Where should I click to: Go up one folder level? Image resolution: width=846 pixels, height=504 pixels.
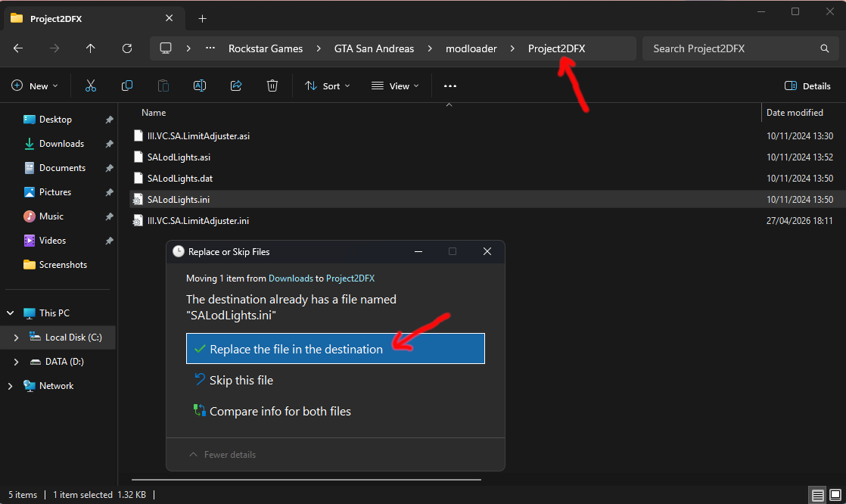[90, 48]
